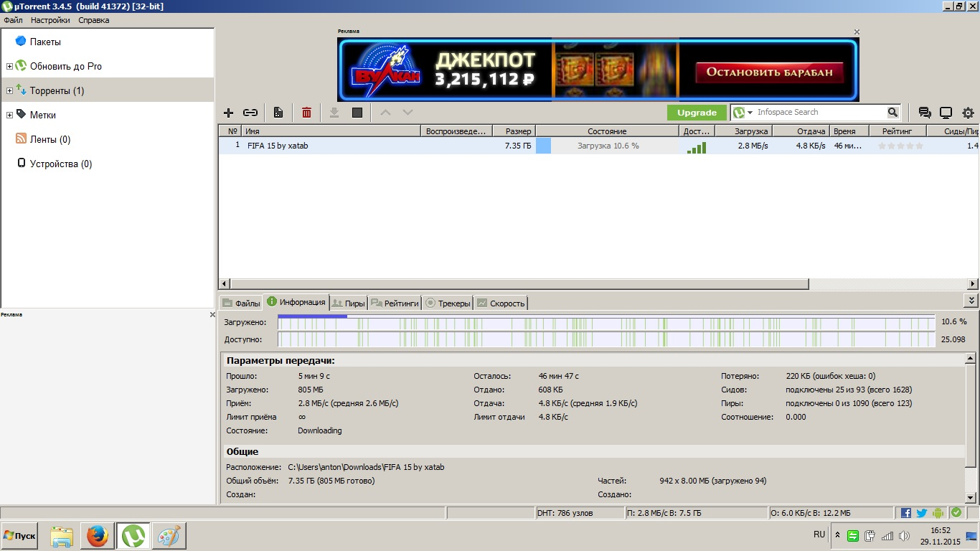Switch to the Трекеры tab

(x=448, y=303)
